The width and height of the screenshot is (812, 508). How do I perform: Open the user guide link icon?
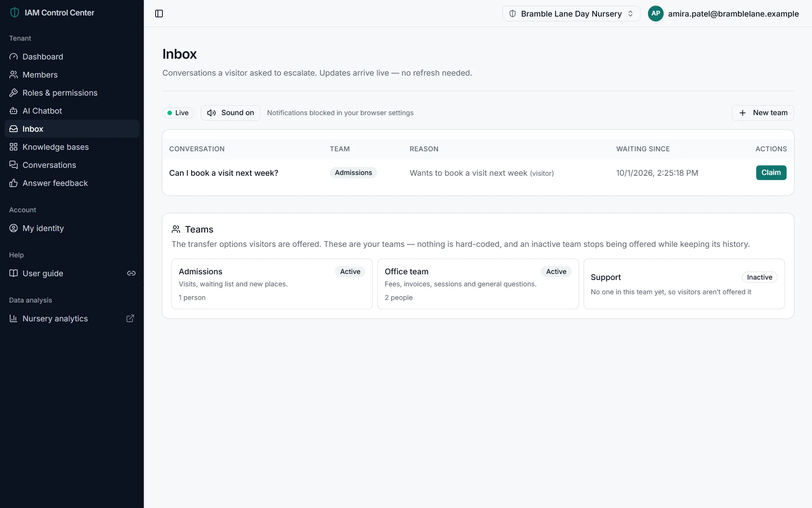click(131, 273)
